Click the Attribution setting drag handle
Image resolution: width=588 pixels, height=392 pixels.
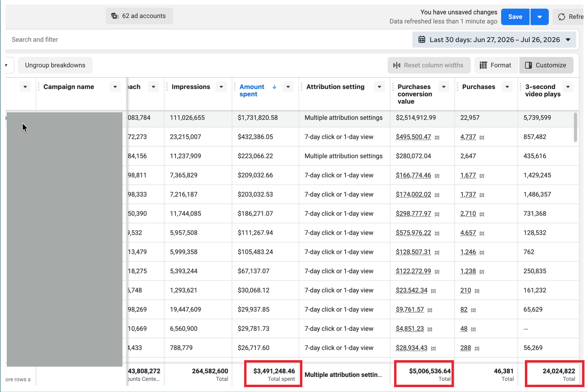click(302, 87)
